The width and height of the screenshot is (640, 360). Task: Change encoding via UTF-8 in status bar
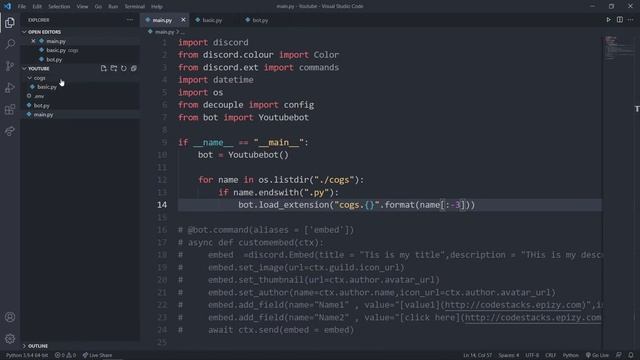[x=532, y=355]
